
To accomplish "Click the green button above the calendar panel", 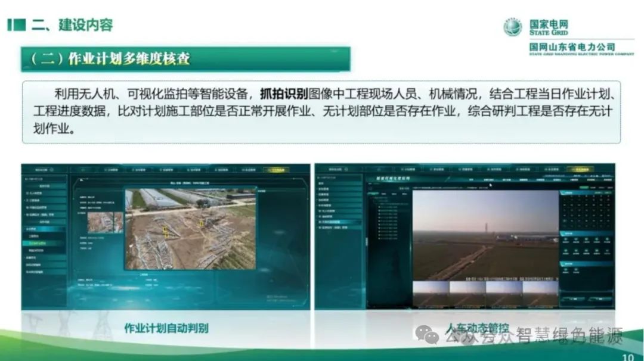I will point(584,188).
